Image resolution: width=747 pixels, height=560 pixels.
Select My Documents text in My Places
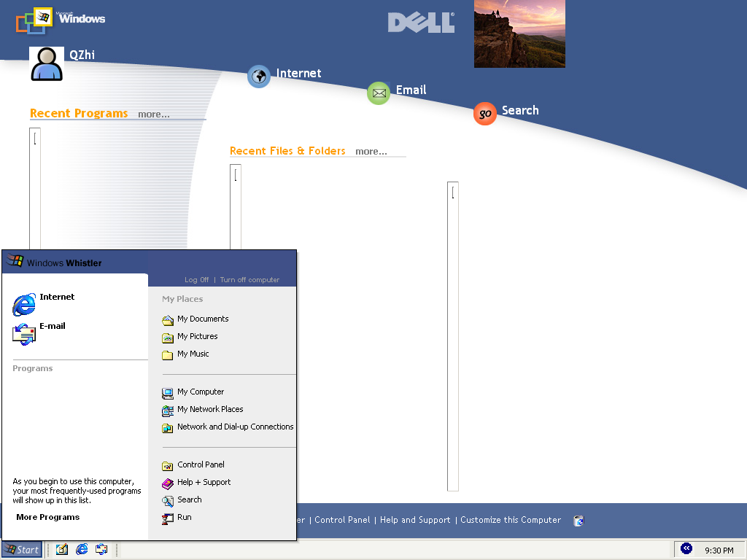(203, 319)
